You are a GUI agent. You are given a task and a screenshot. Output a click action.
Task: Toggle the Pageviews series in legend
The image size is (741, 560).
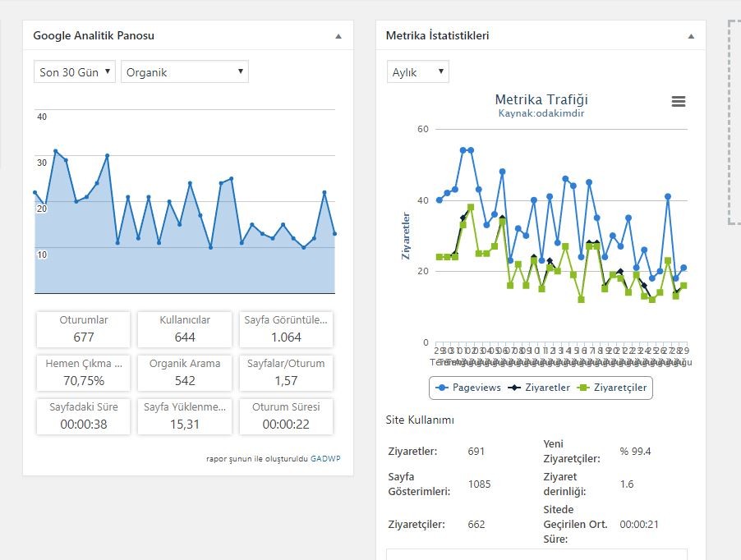[x=468, y=388]
